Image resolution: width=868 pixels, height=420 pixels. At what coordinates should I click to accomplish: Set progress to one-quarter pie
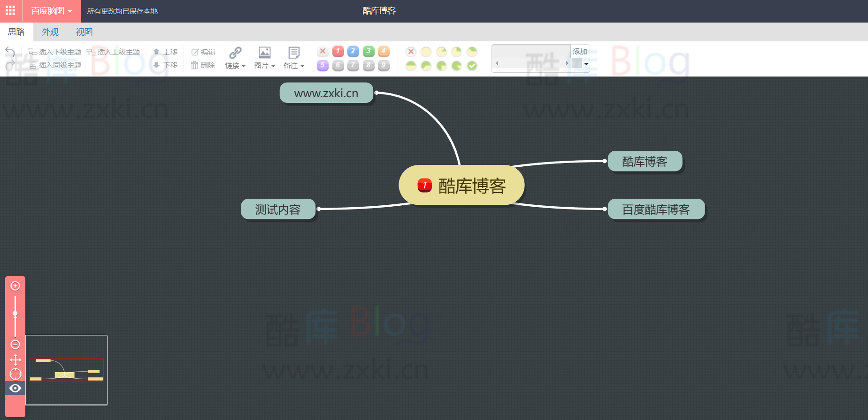tap(457, 52)
